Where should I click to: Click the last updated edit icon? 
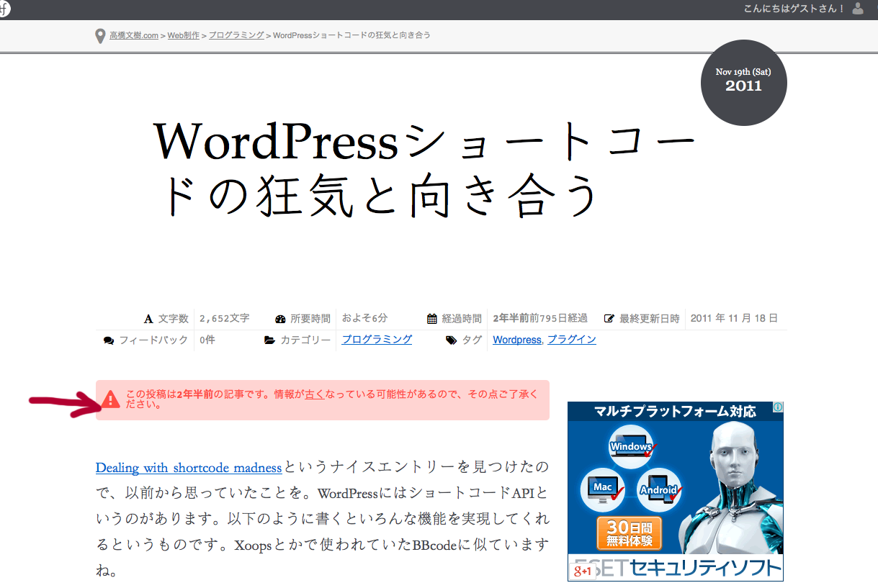(609, 319)
